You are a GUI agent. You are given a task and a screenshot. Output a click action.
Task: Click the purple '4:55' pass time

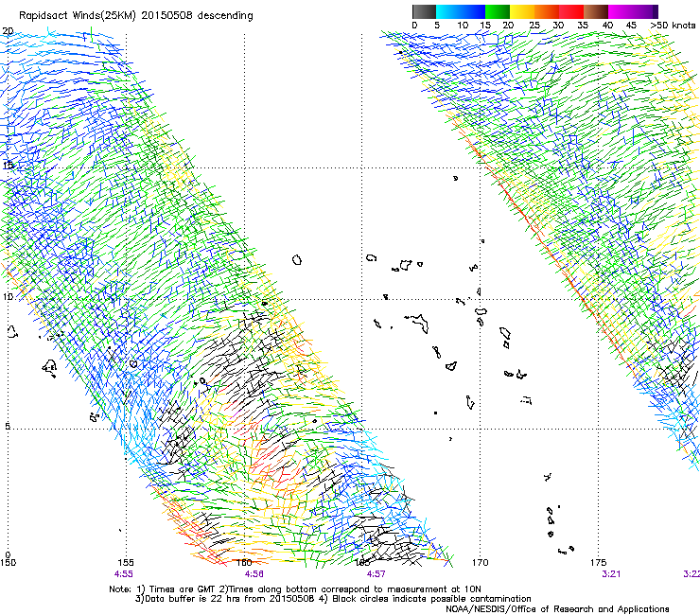click(x=124, y=574)
